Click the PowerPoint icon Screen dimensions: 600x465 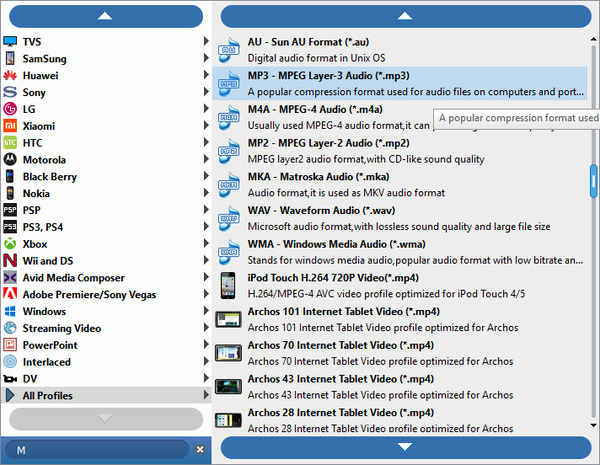point(10,345)
